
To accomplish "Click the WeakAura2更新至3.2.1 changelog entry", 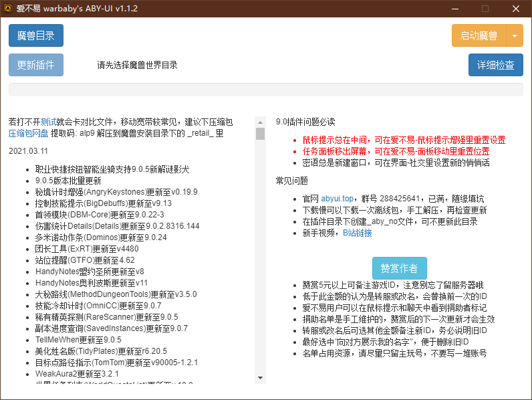I will click(x=77, y=373).
